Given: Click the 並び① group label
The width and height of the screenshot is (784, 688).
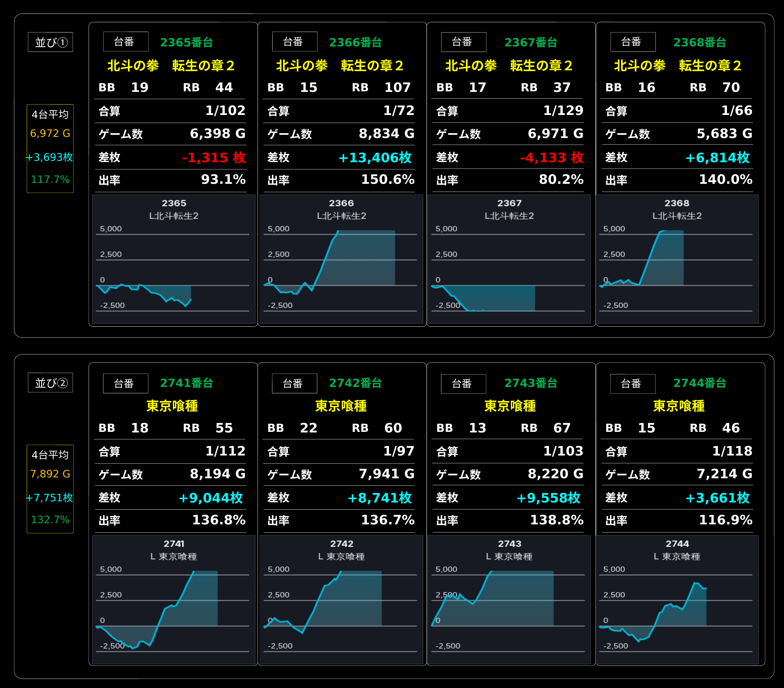Looking at the screenshot, I should [x=50, y=42].
